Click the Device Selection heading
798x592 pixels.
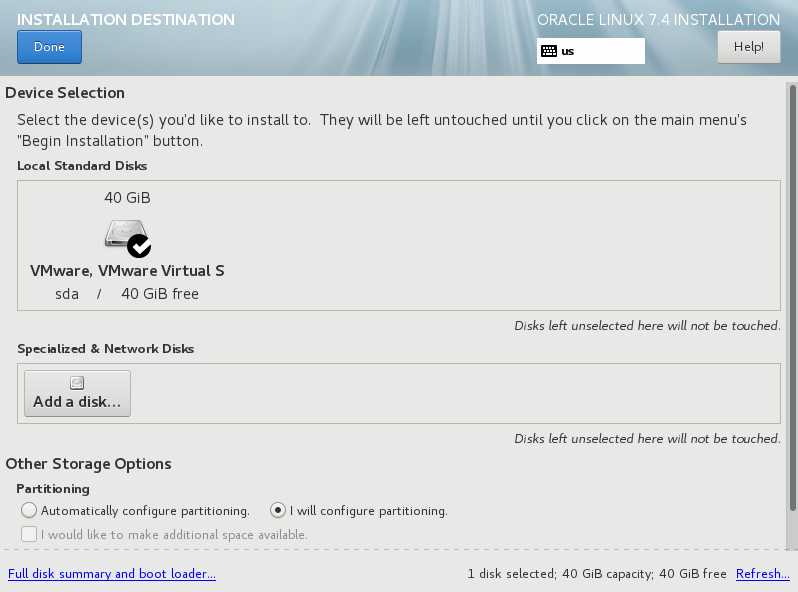click(65, 93)
